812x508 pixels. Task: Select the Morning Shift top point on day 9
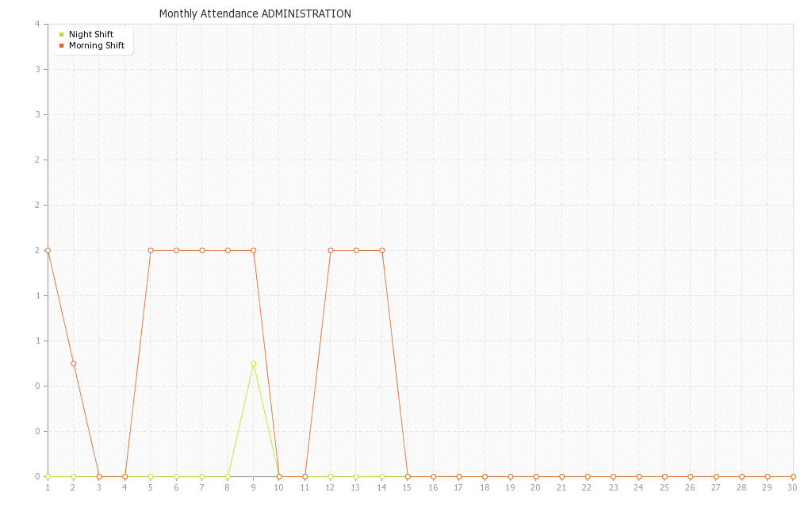[253, 250]
